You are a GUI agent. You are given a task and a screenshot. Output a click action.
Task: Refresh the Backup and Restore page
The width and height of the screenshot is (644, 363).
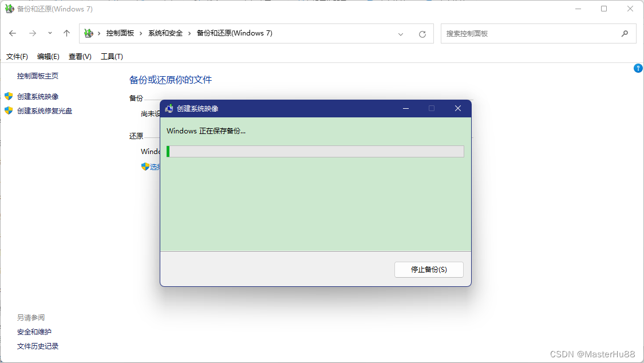pos(422,34)
